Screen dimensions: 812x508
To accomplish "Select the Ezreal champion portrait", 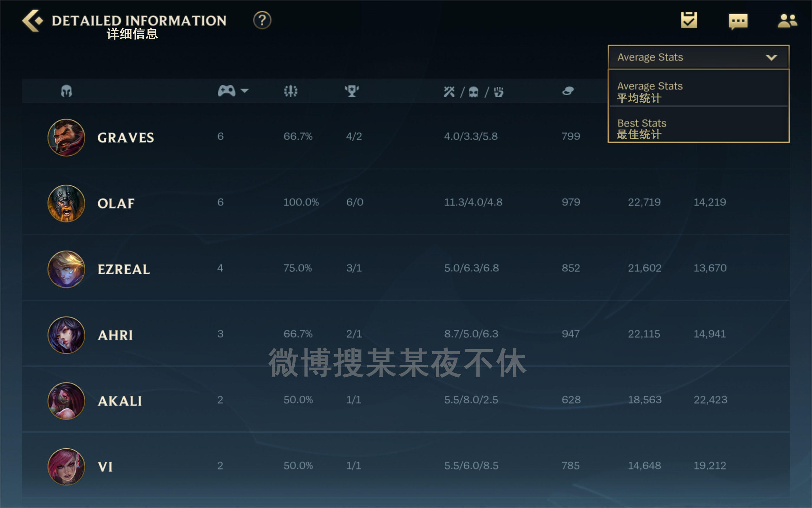I will point(66,269).
